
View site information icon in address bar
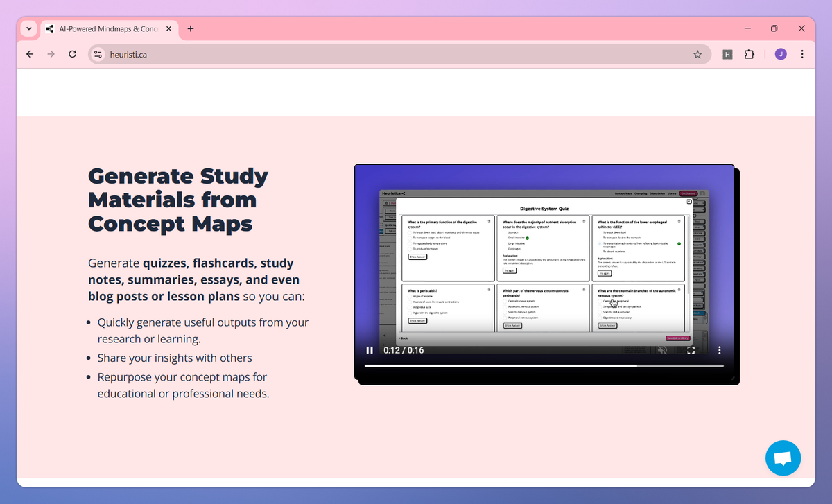point(98,54)
